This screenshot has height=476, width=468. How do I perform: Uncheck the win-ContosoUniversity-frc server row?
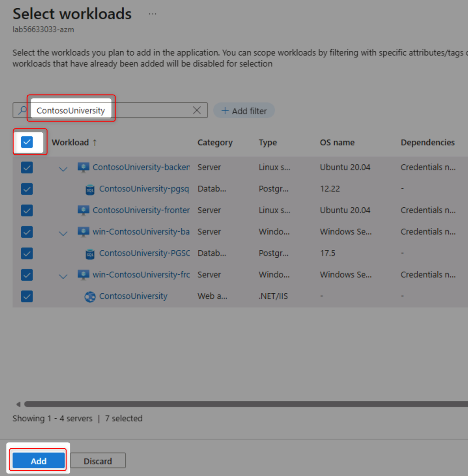pos(27,275)
